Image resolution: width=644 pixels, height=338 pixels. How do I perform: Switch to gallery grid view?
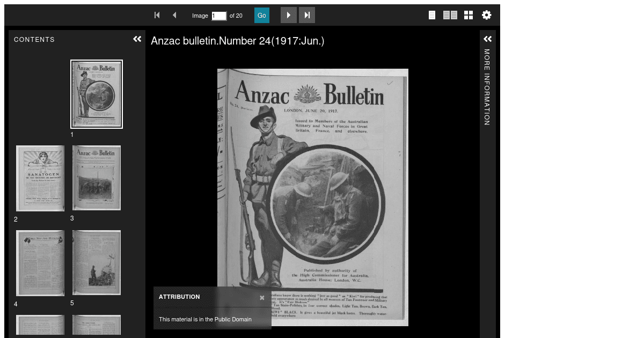pos(469,15)
